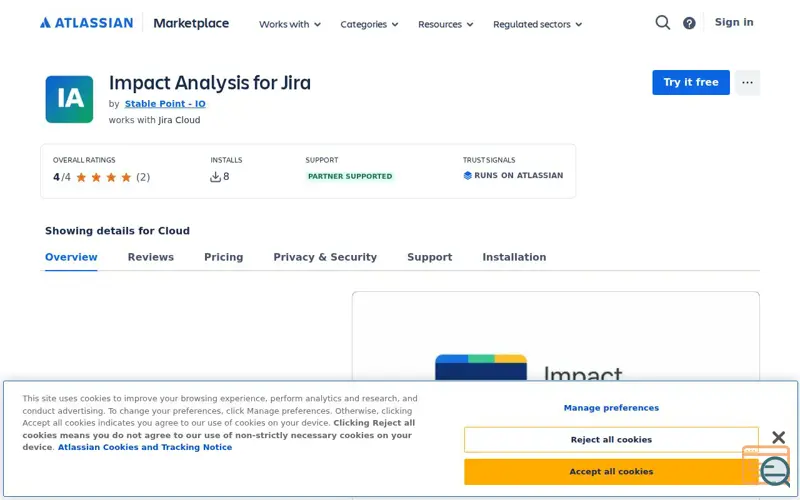Click the Impact app preview image
This screenshot has width=800, height=500.
(556, 337)
